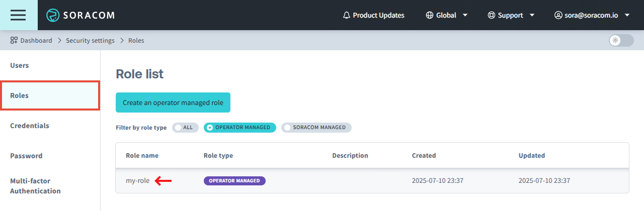Select the SORACOM MANAGED filter
644x211 pixels.
coord(316,128)
